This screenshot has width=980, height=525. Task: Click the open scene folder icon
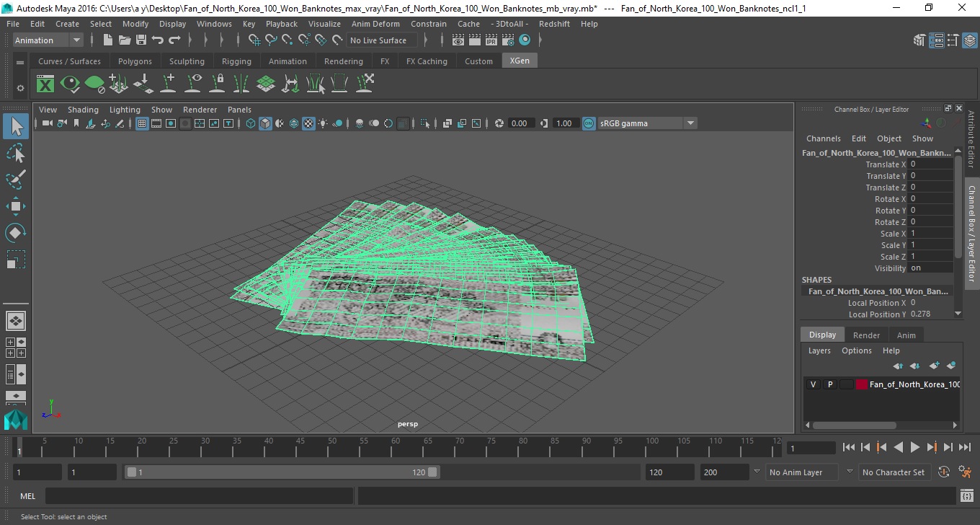click(x=125, y=40)
